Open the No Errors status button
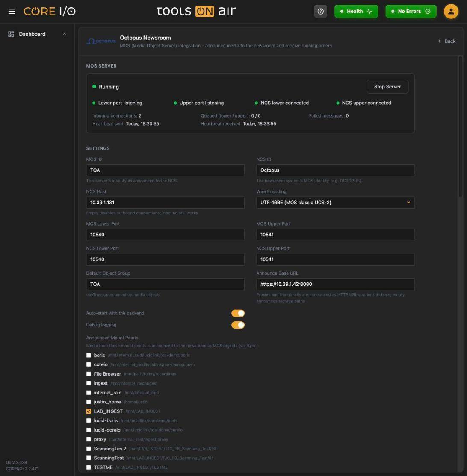The image size is (467, 476). [411, 12]
